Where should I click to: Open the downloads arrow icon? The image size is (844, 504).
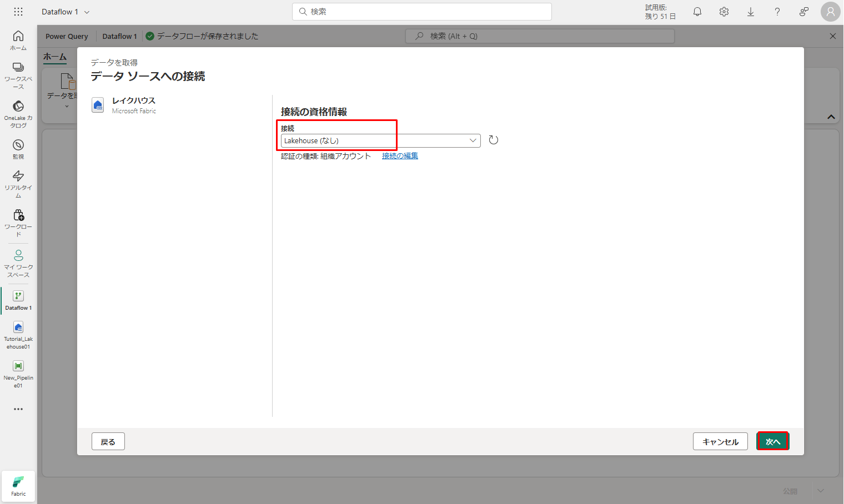[x=751, y=12]
